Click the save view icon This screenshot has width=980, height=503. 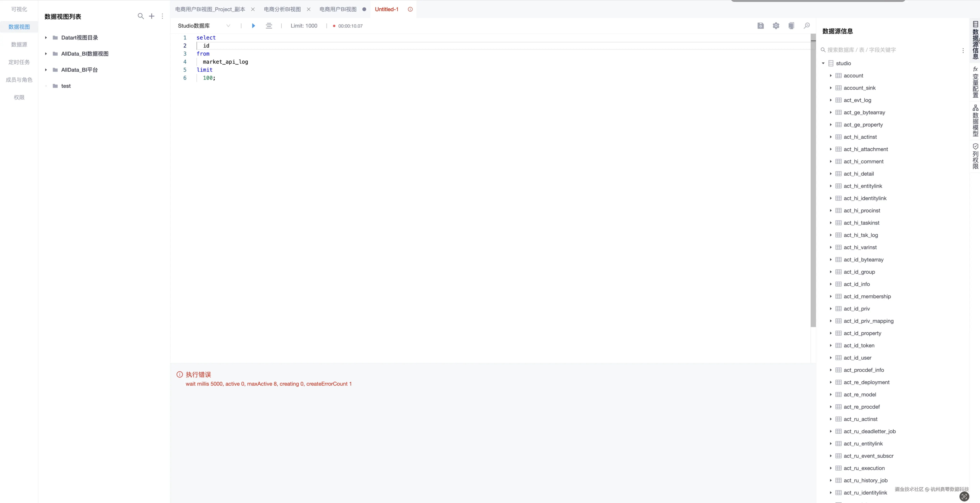point(760,26)
